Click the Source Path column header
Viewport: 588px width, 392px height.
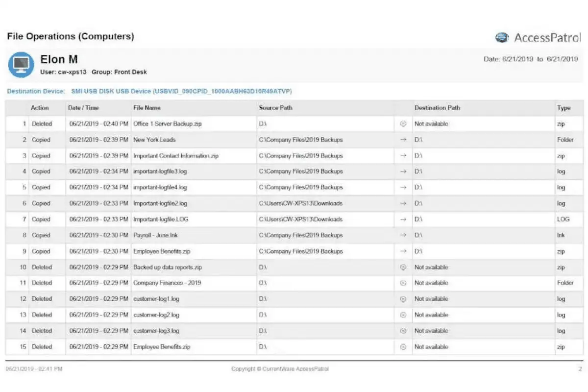coord(276,108)
